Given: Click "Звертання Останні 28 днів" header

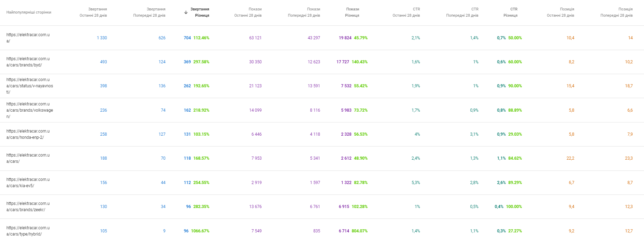Looking at the screenshot, I should point(93,12).
